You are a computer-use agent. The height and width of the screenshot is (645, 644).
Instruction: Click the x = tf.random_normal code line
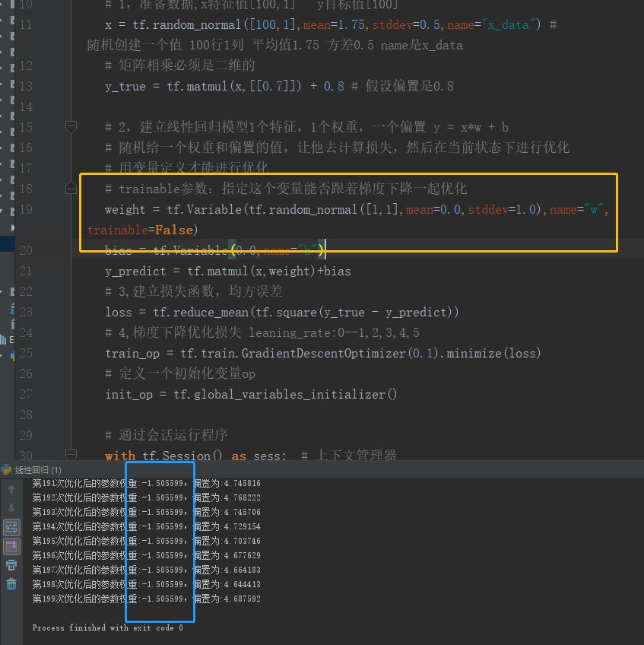[x=330, y=24]
